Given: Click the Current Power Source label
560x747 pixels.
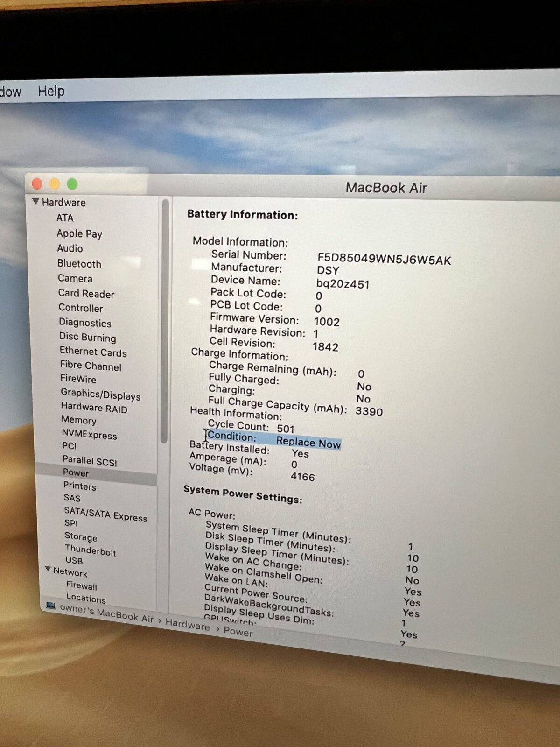Looking at the screenshot, I should 256,593.
